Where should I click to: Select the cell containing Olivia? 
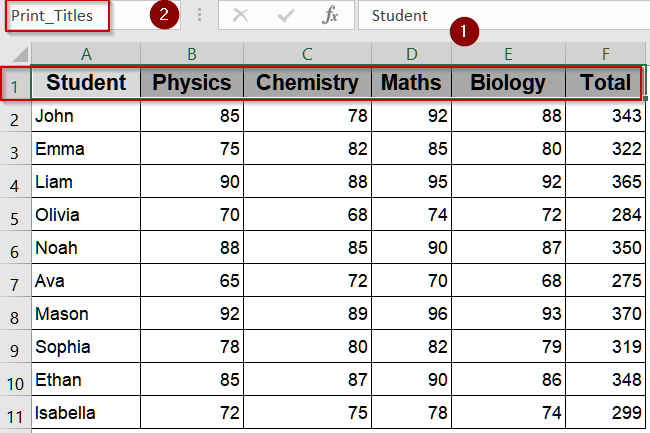tap(86, 215)
